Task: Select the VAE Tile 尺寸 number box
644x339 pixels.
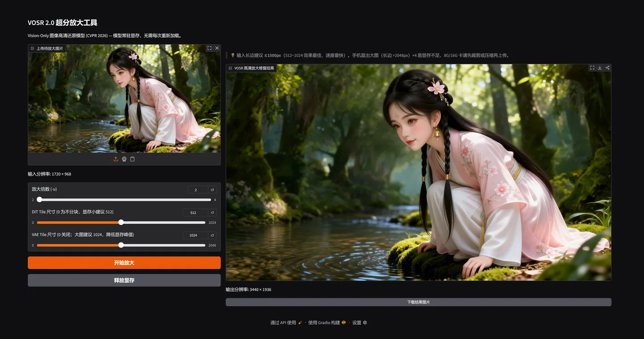Action: point(195,235)
